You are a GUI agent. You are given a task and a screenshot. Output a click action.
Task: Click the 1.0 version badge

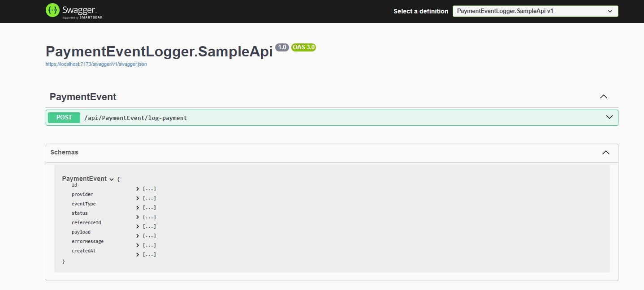(282, 47)
